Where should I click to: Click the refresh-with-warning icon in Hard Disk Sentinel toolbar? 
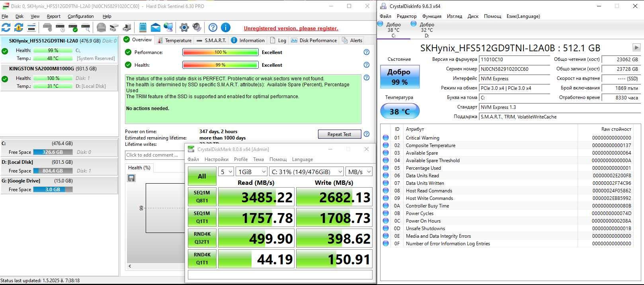coord(19,27)
